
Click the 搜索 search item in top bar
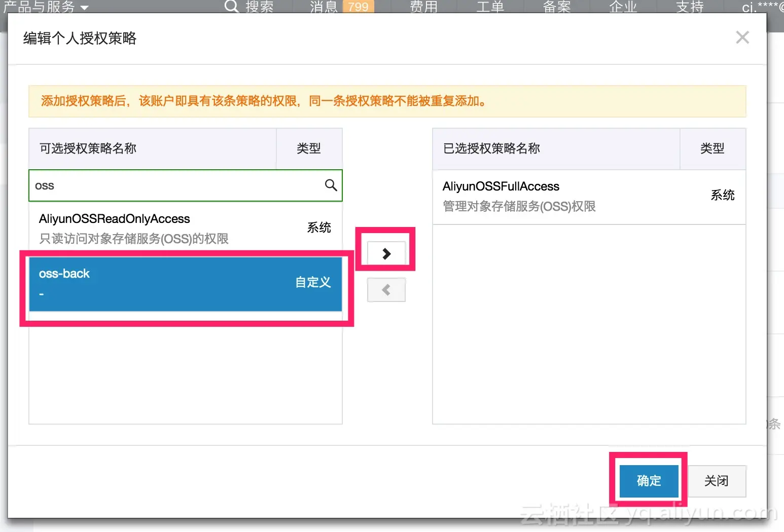click(249, 7)
